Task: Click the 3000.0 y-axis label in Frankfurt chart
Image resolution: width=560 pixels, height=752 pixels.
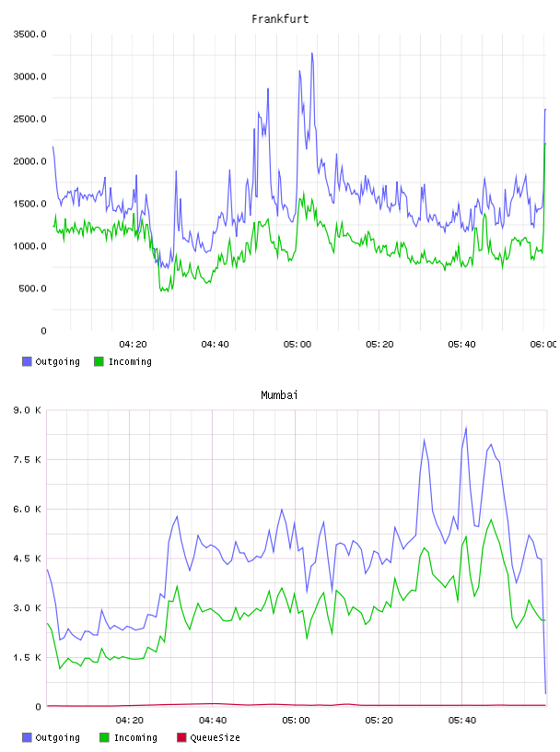Action: point(30,76)
